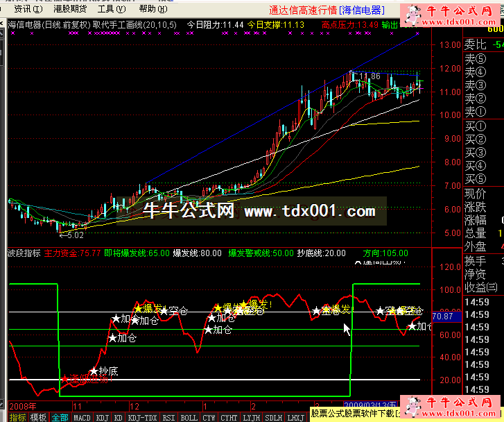Image resolution: width=504 pixels, height=422 pixels.
Task: Open the 帮助(H) menu
Action: click(x=153, y=9)
